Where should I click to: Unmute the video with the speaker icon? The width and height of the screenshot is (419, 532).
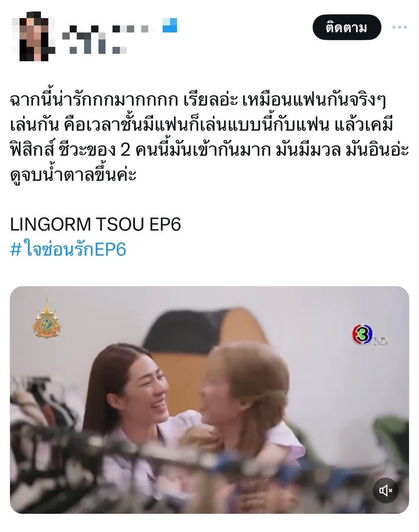385,490
